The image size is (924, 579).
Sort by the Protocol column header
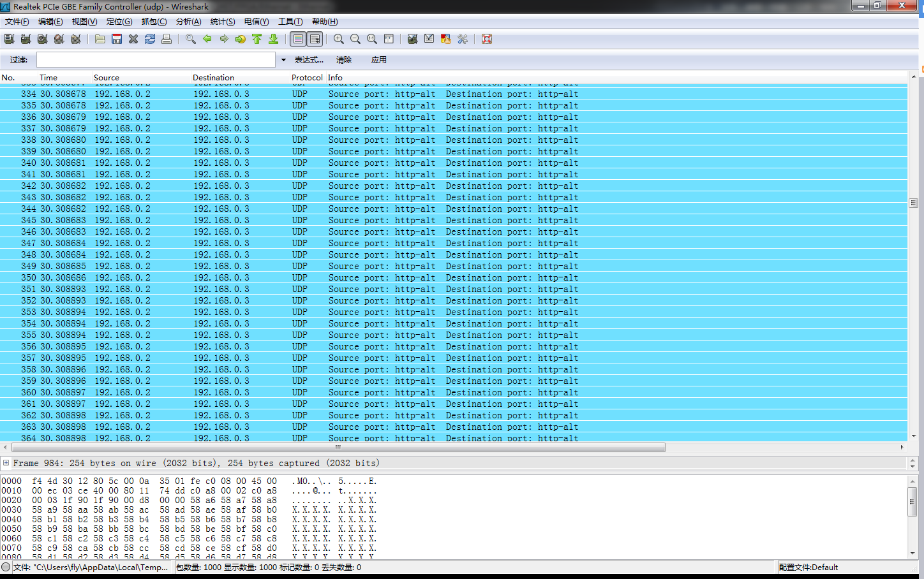pyautogui.click(x=307, y=77)
